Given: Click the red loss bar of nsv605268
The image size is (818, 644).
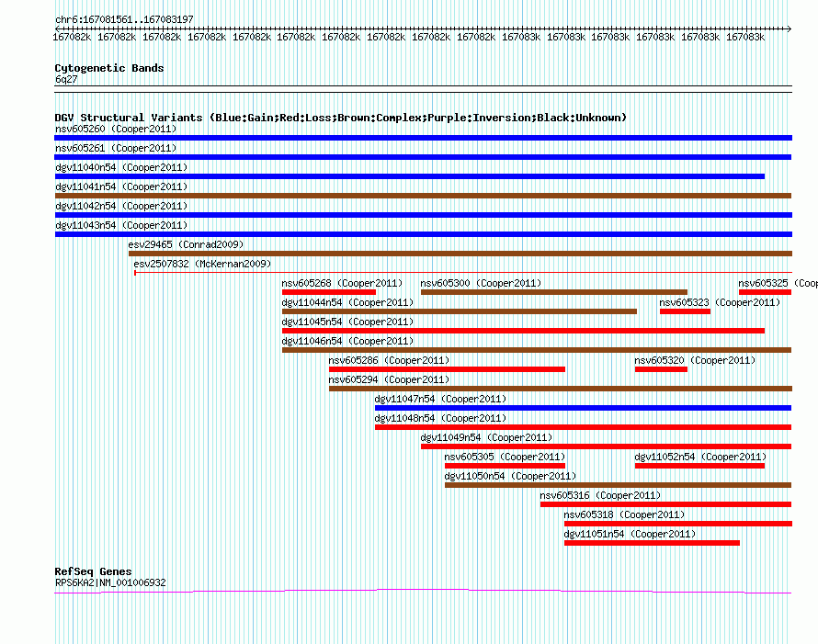Looking at the screenshot, I should click(x=329, y=292).
